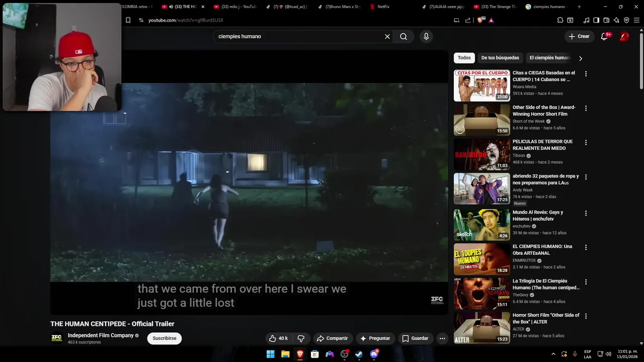This screenshot has width=644, height=362.
Task: Dislike the video with thumbs-down
Action: [301, 338]
